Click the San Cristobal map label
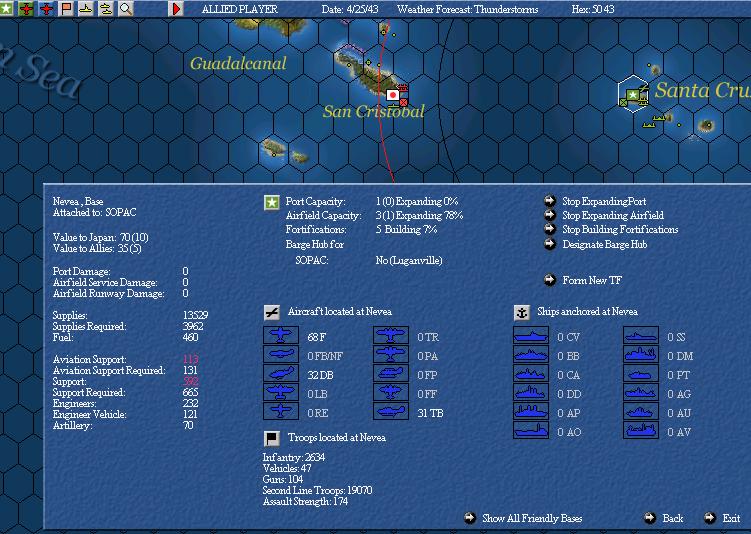The height and width of the screenshot is (534, 751). (x=374, y=112)
